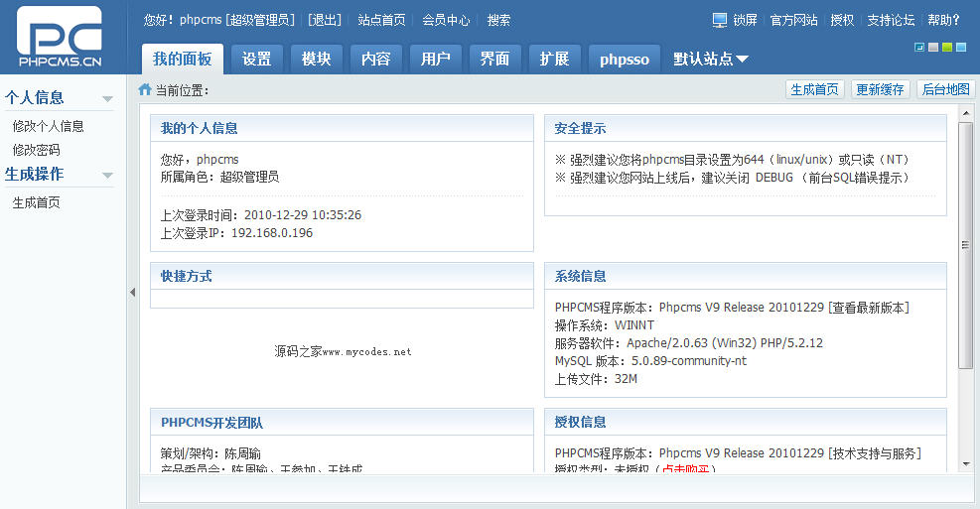Click the 个人信息 sidebar heading
This screenshot has height=509, width=980.
35,98
